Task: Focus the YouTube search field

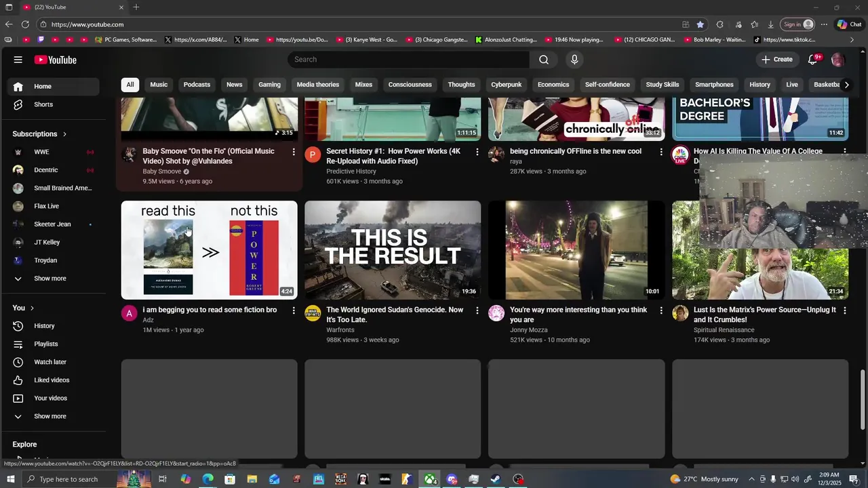Action: (409, 60)
